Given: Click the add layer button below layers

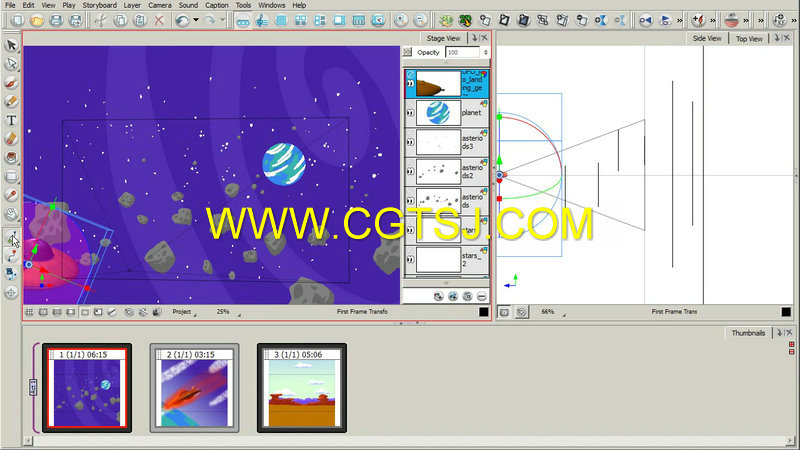Looking at the screenshot, I should click(x=438, y=296).
